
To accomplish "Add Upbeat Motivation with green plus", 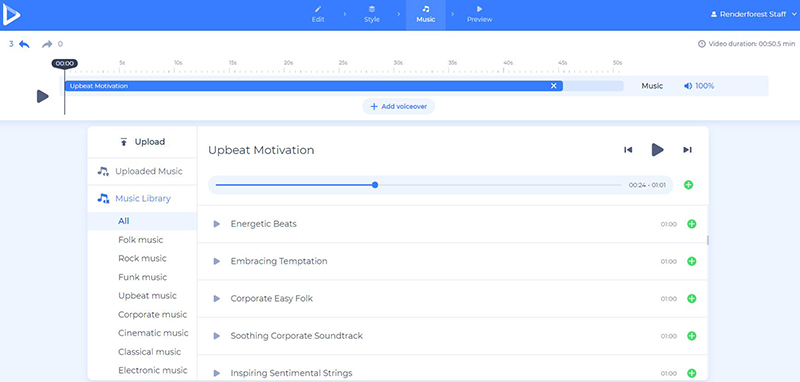I will (688, 185).
